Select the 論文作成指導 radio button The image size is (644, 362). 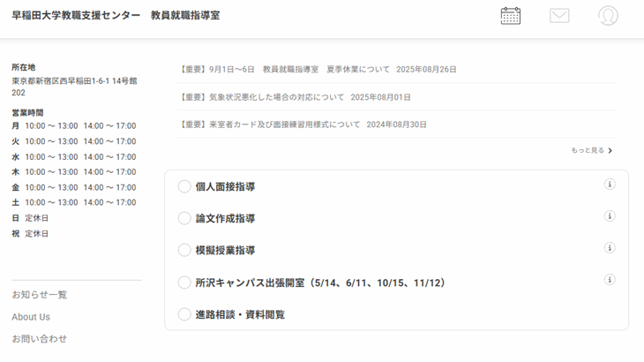click(184, 218)
